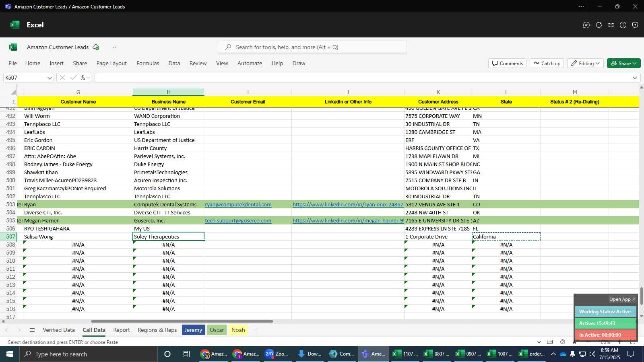
Task: Switch to the Regions & Reps sheet
Action: point(157,330)
